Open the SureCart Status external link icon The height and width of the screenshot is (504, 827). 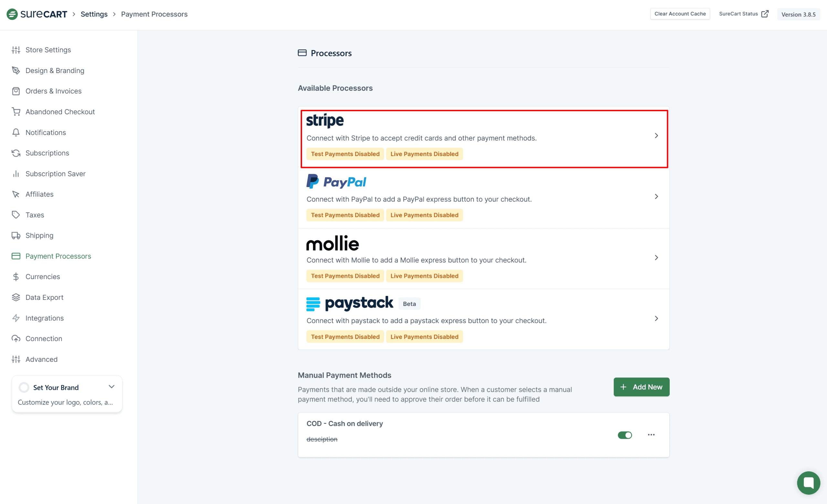point(765,14)
